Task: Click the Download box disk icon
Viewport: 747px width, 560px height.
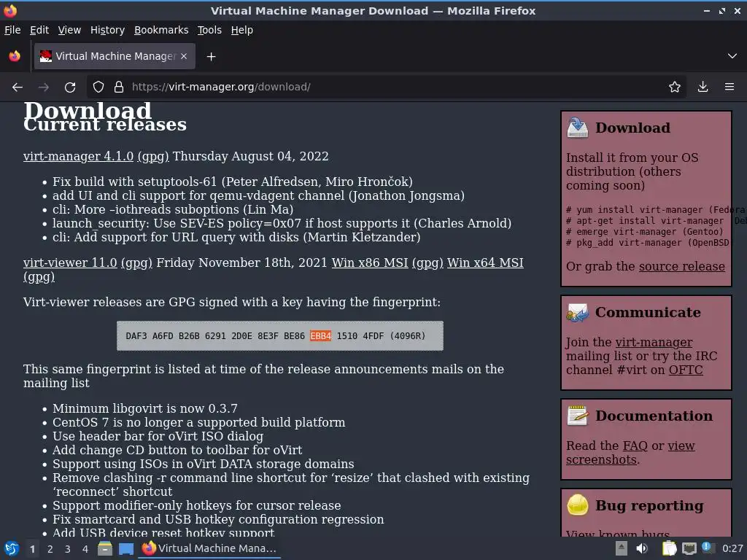Action: coord(578,128)
